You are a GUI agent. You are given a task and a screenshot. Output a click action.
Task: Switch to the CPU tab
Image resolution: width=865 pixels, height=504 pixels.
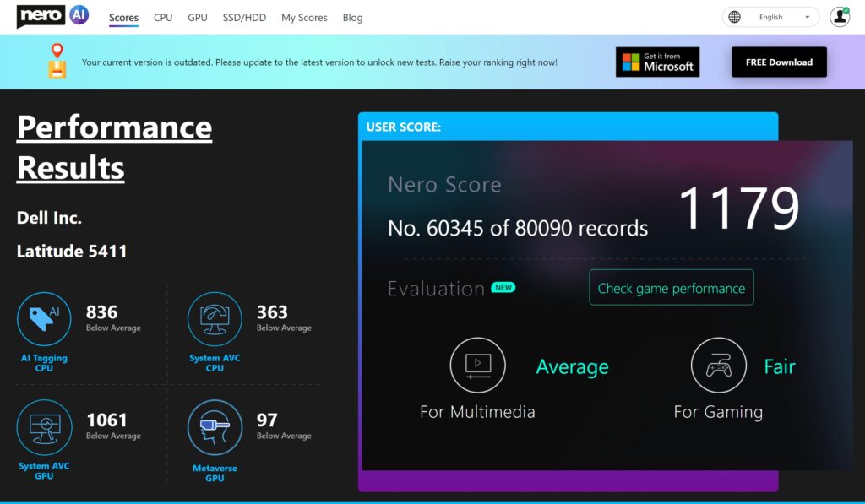tap(162, 17)
